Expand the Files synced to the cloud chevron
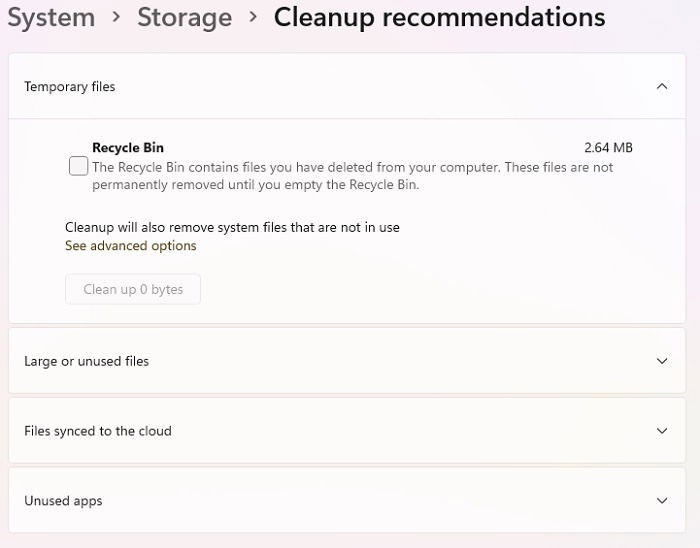This screenshot has height=548, width=700. pyautogui.click(x=662, y=431)
